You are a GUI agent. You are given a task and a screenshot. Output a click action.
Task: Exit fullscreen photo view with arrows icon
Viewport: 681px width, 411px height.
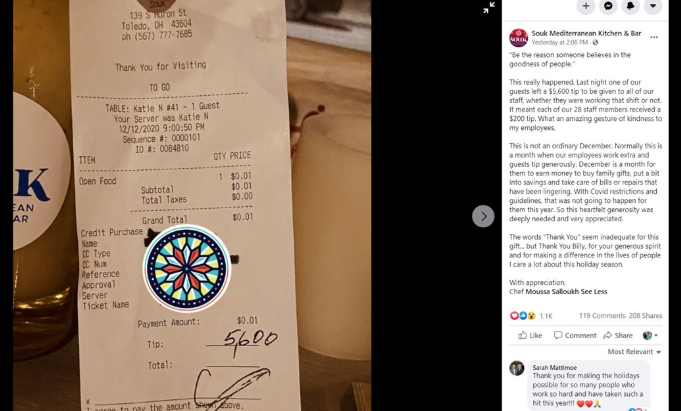489,7
